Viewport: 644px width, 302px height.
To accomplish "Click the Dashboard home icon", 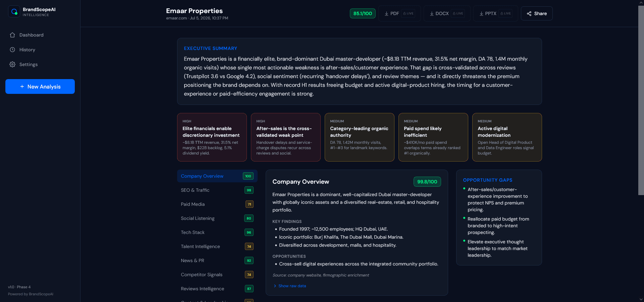I will point(12,35).
